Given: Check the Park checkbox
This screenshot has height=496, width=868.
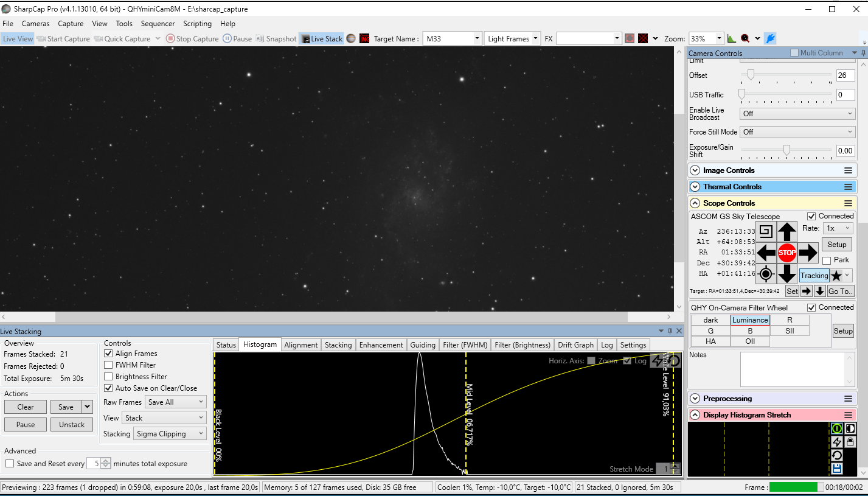Looking at the screenshot, I should [x=827, y=260].
